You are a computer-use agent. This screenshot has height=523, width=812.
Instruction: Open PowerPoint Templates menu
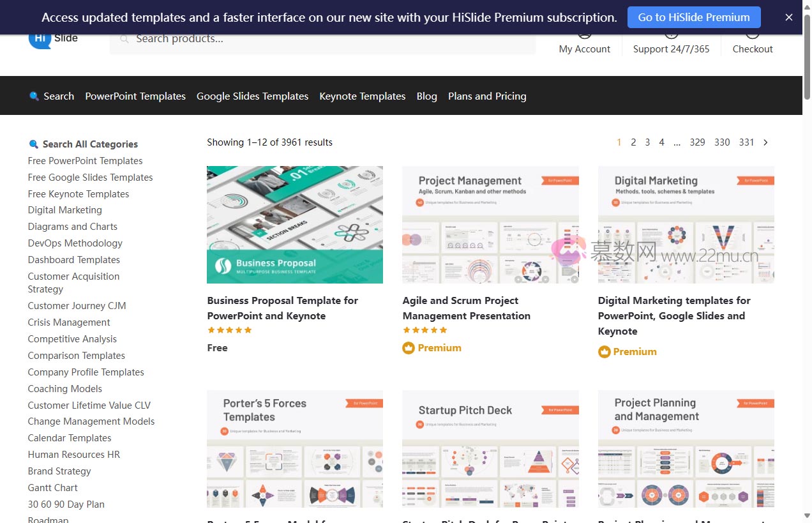point(135,96)
